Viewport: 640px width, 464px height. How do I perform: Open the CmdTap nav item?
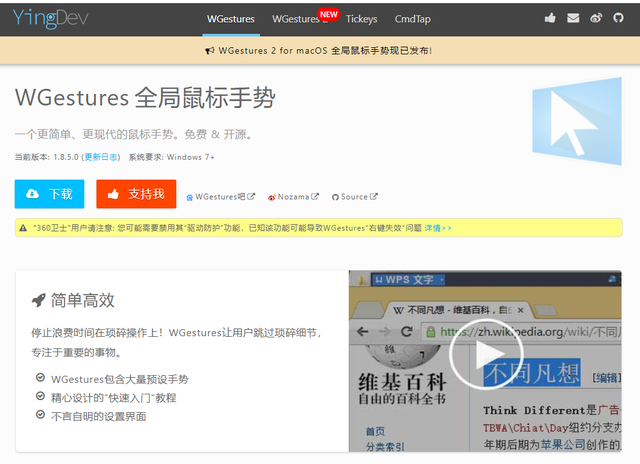pos(412,19)
